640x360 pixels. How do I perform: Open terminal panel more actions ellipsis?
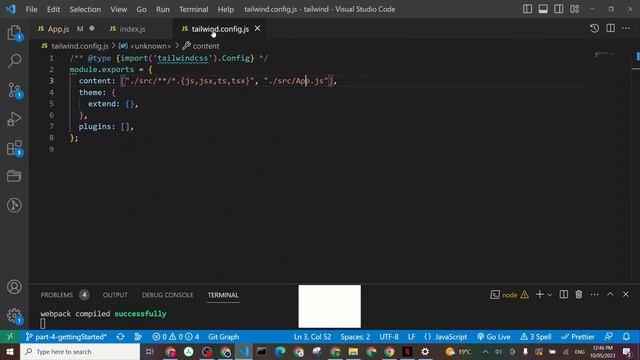point(594,294)
